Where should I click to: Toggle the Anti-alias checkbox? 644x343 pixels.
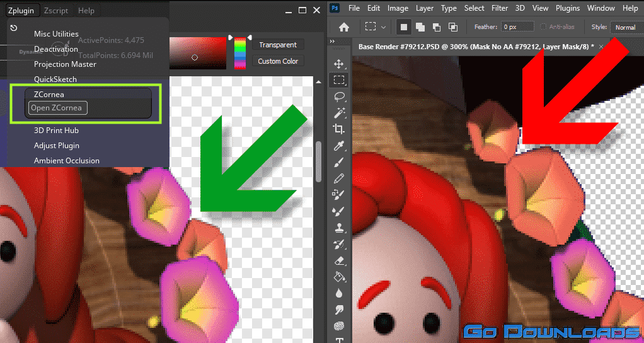click(544, 27)
